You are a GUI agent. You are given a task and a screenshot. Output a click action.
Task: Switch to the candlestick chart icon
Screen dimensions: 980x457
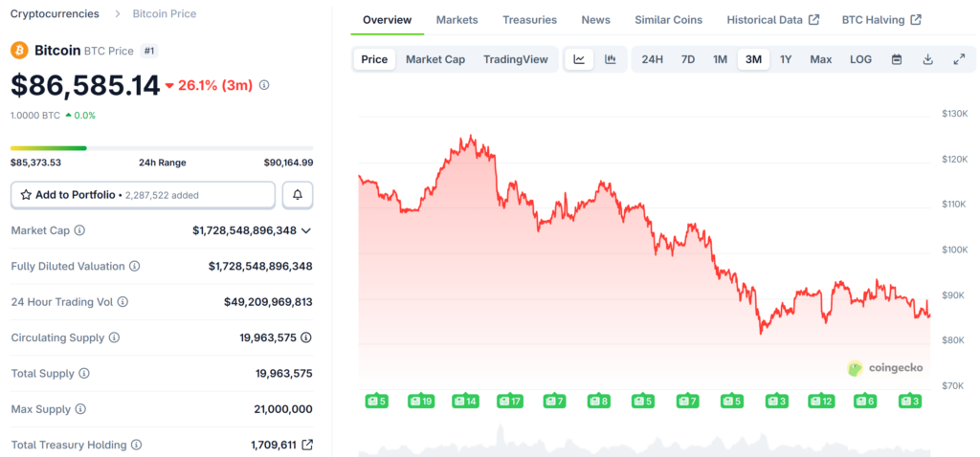click(610, 59)
